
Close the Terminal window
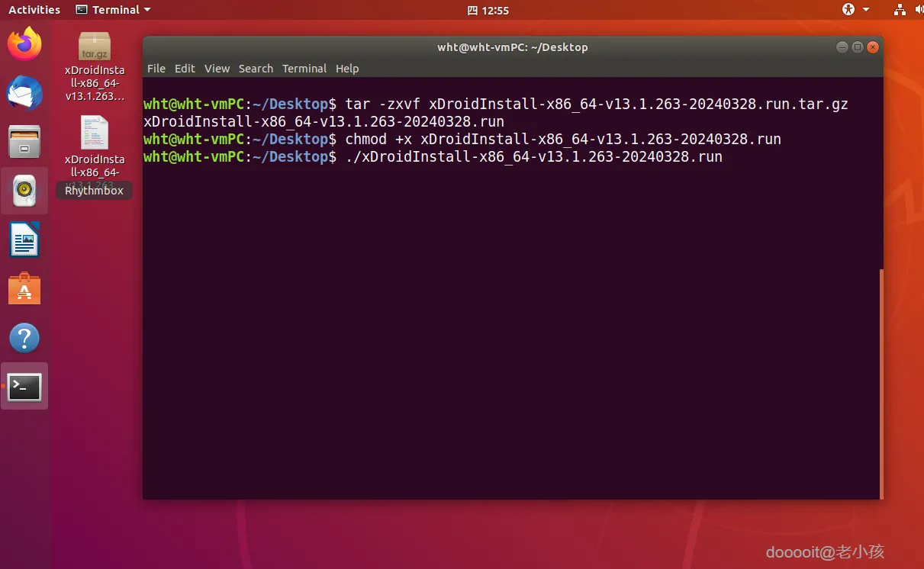(872, 47)
